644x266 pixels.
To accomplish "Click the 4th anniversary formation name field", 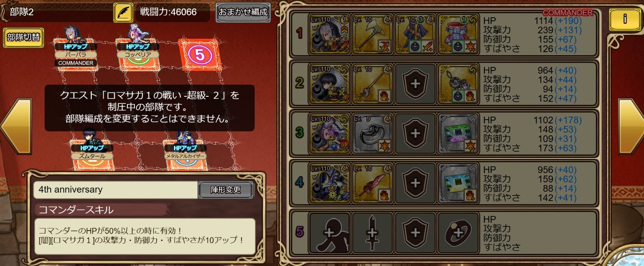I will point(116,190).
